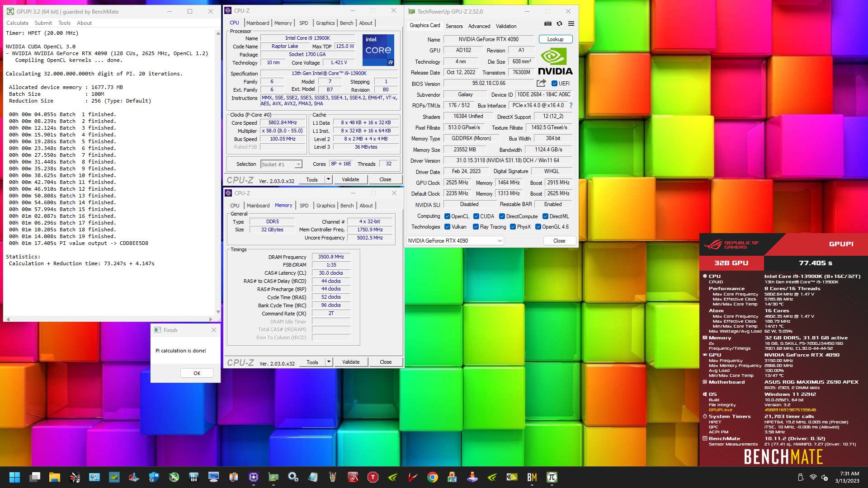868x488 pixels.
Task: Click the Wi-Fi network icon in system tray
Action: click(x=813, y=477)
